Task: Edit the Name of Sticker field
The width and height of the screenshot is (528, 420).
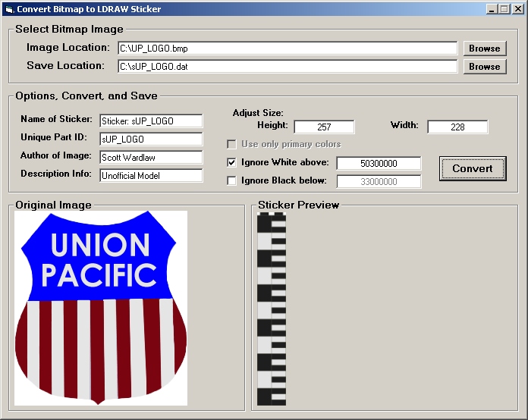Action: coord(151,121)
